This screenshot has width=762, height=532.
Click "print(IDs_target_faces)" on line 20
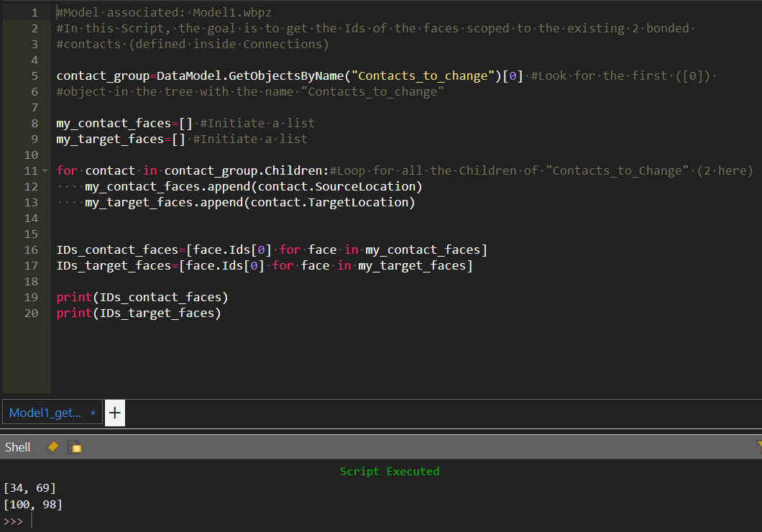point(139,313)
